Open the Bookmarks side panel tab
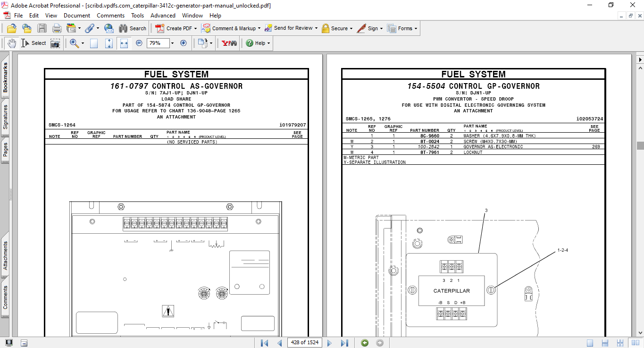This screenshot has height=348, width=644. pyautogui.click(x=6, y=78)
